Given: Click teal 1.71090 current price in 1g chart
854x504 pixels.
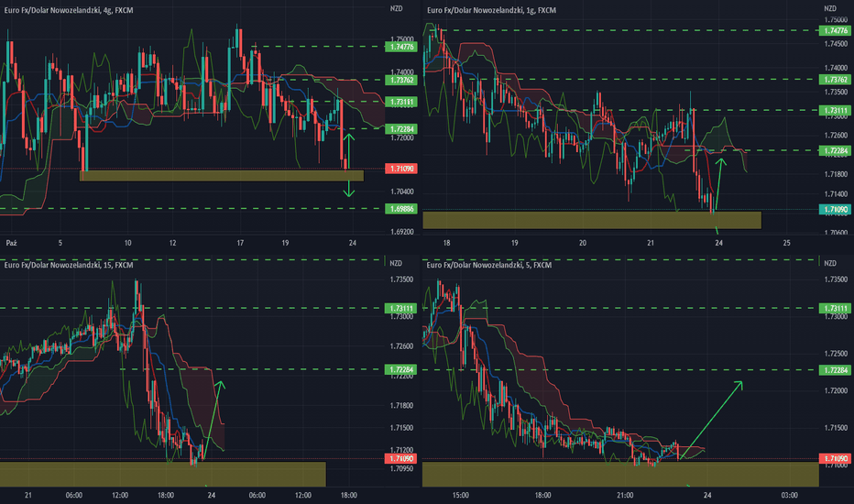Looking at the screenshot, I should [835, 209].
